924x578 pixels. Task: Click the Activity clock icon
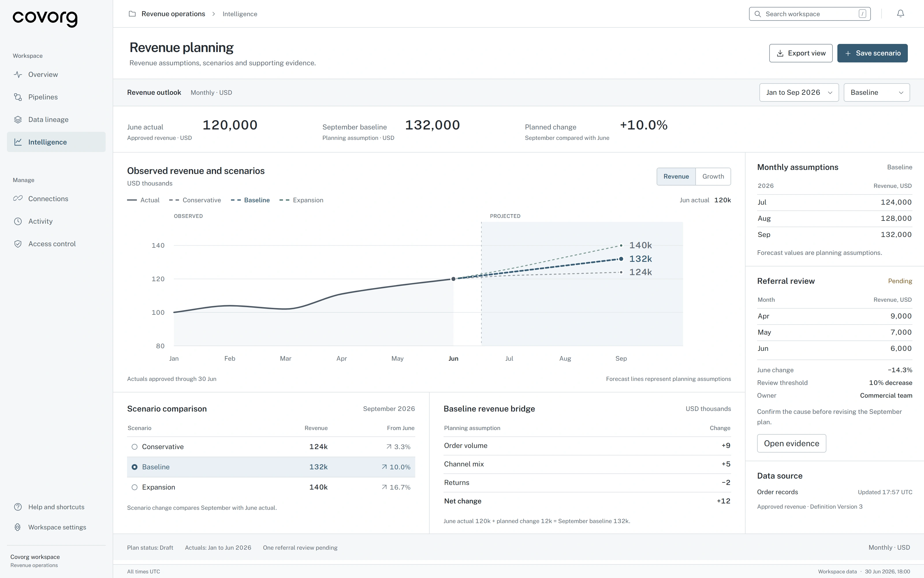[18, 221]
